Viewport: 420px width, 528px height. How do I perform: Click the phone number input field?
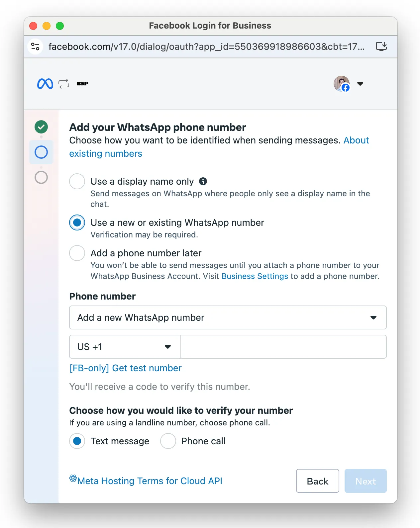(283, 347)
